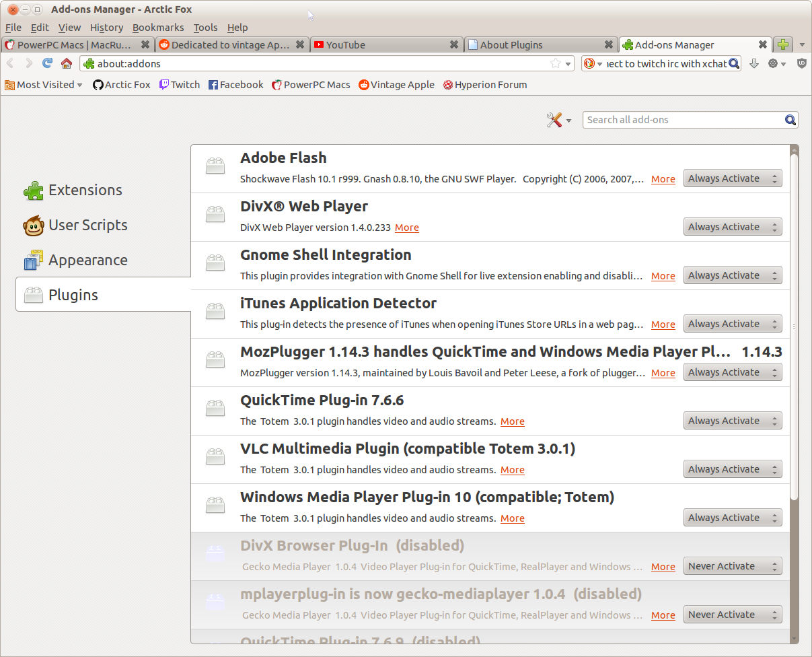This screenshot has width=812, height=657.
Task: Open the tab list dropdown arrow
Action: click(x=802, y=45)
